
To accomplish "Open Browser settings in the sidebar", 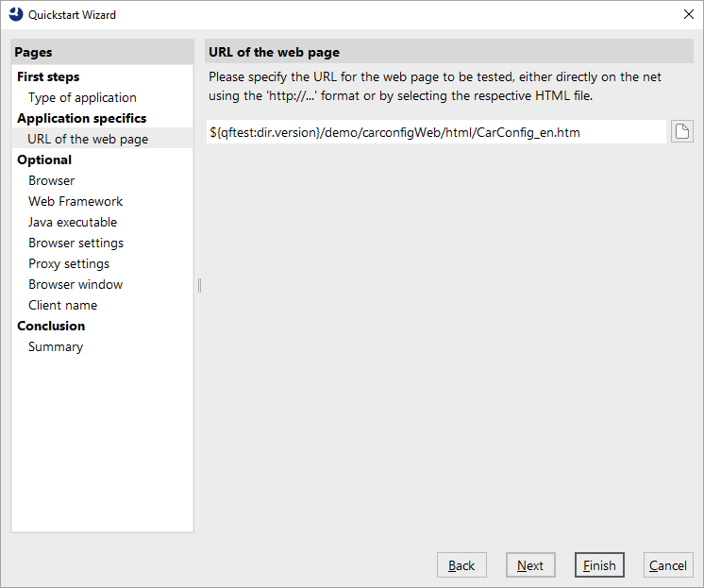I will (x=75, y=243).
